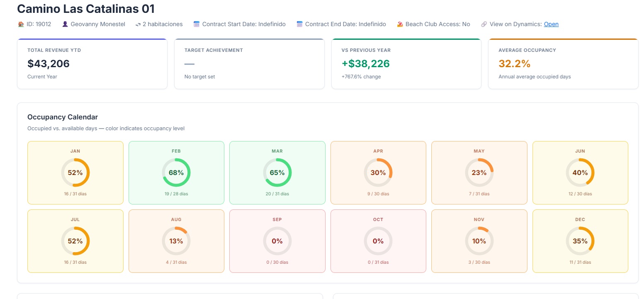
Task: Click the calendar icon for Contract End Date
Action: tap(299, 24)
